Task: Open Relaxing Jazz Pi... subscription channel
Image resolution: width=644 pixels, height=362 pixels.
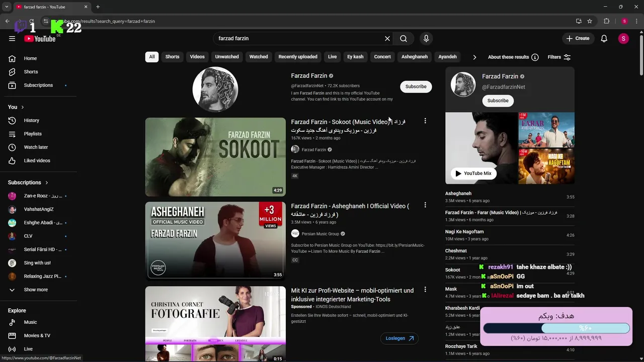Action: tap(39, 276)
